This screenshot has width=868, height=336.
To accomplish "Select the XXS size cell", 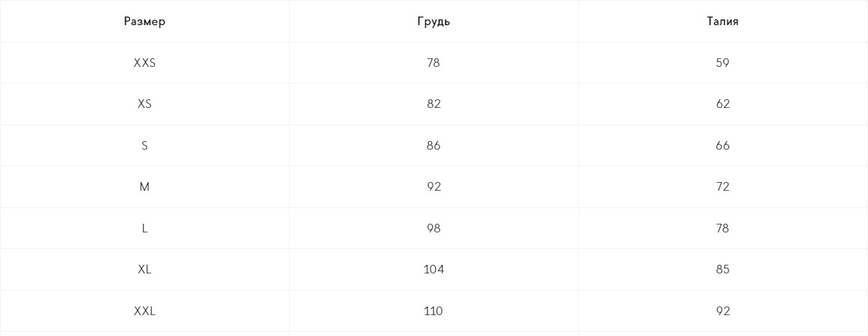I will pos(145,63).
